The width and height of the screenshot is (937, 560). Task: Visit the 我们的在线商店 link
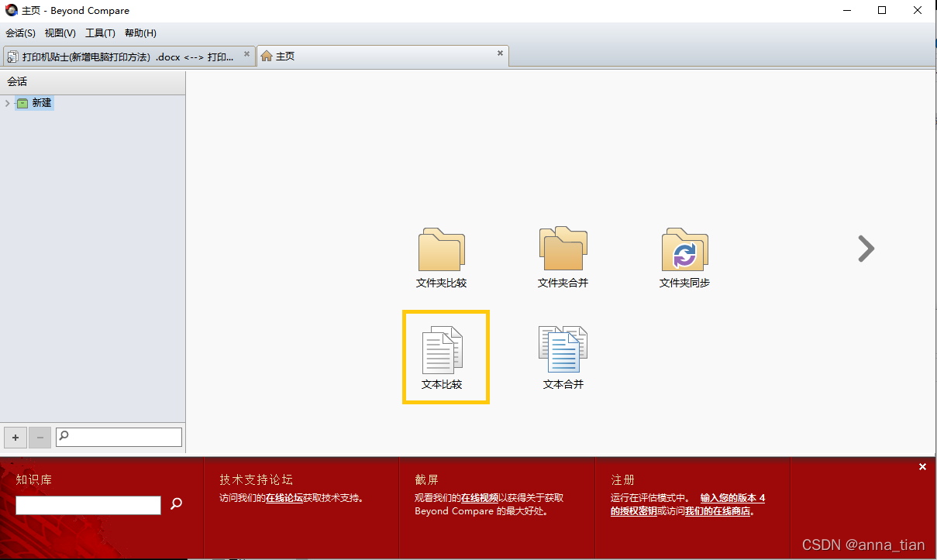click(718, 511)
